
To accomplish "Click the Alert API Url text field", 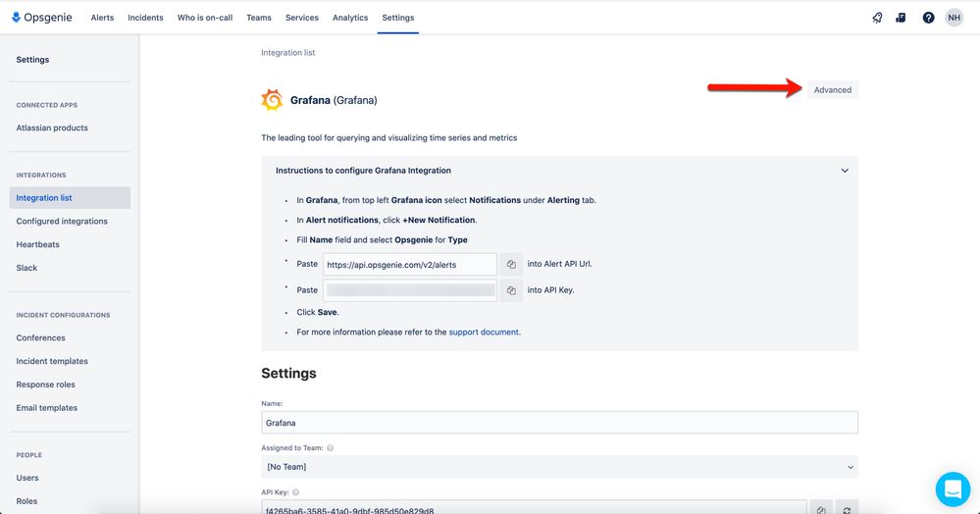I will (x=410, y=265).
